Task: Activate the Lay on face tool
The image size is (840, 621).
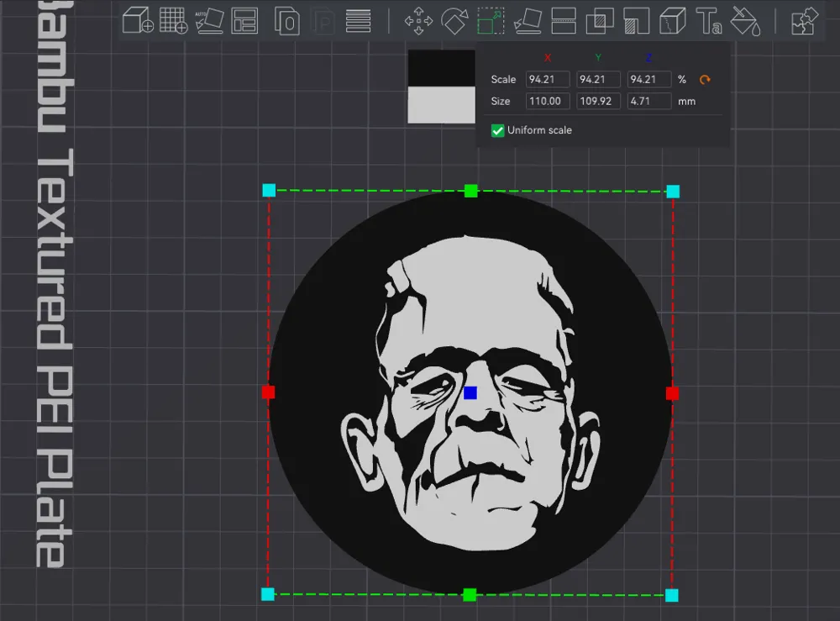Action: pos(528,20)
